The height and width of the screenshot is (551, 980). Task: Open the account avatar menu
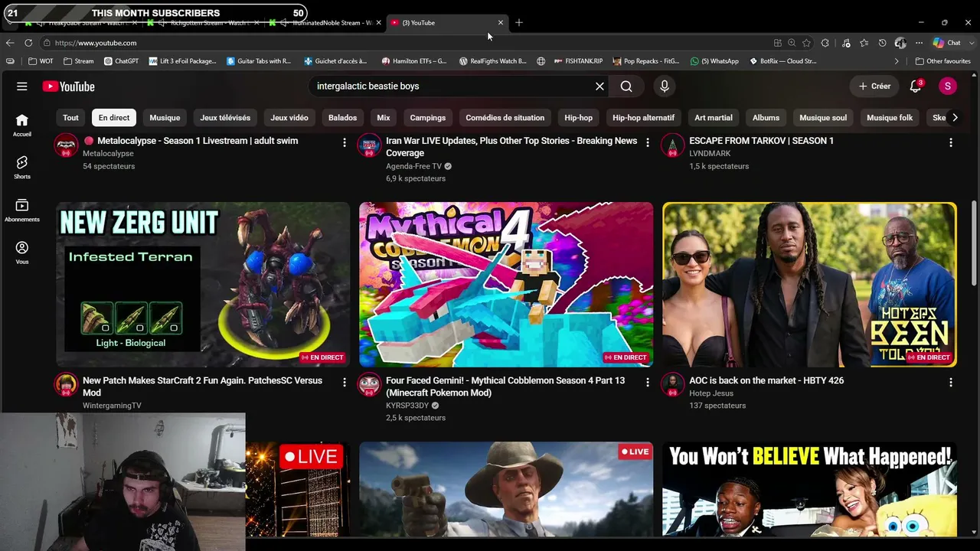(x=948, y=86)
